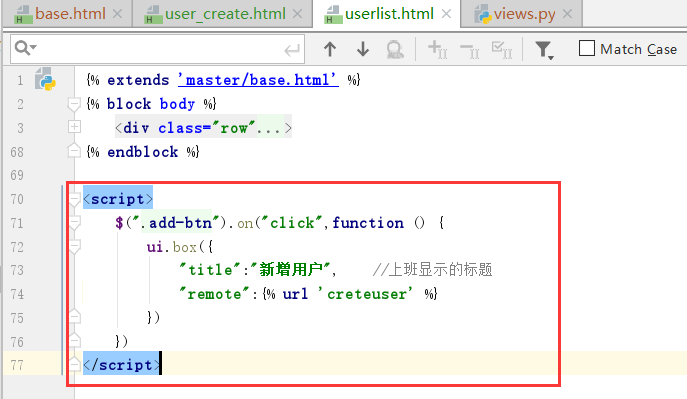Click the fold end marker on line 75
687x399 pixels.
tap(74, 316)
